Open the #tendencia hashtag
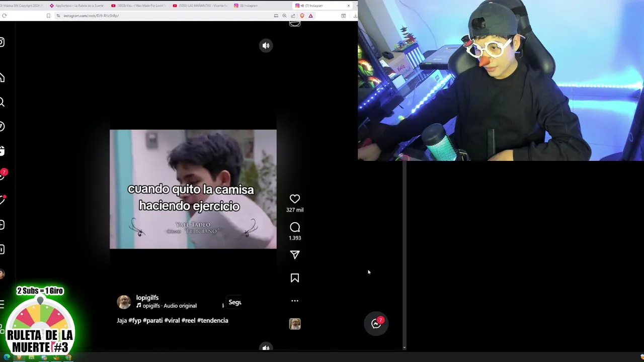The height and width of the screenshot is (362, 644). (213, 320)
